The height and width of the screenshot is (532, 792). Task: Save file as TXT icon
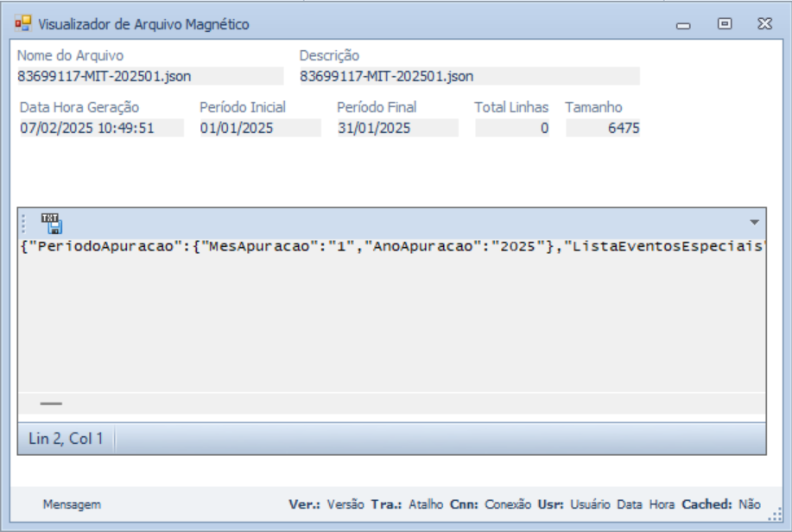(52, 224)
